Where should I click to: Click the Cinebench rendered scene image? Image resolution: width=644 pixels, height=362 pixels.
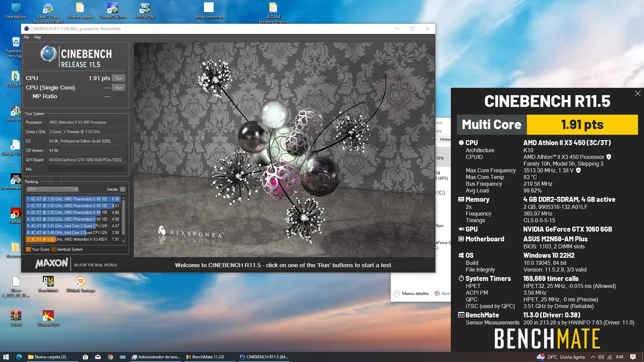pyautogui.click(x=284, y=150)
